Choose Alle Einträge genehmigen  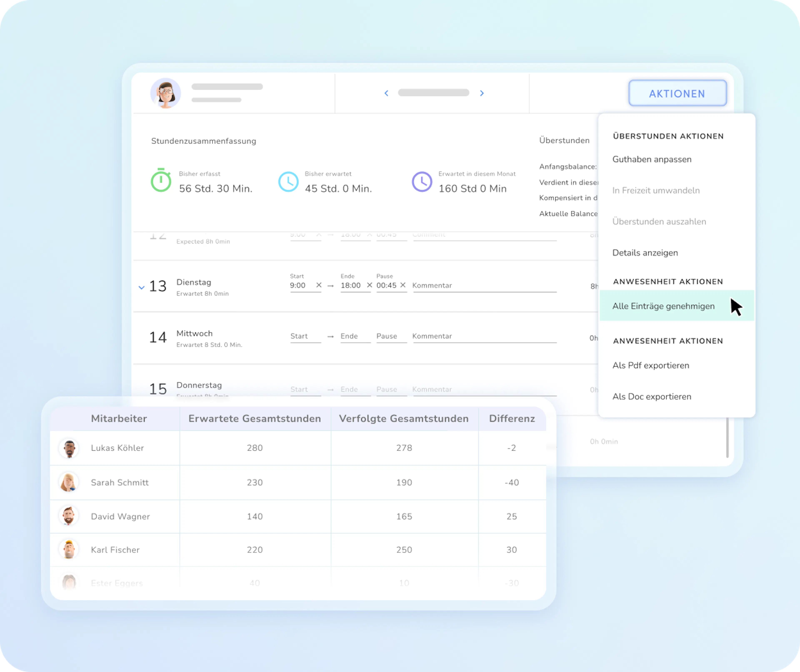point(663,306)
